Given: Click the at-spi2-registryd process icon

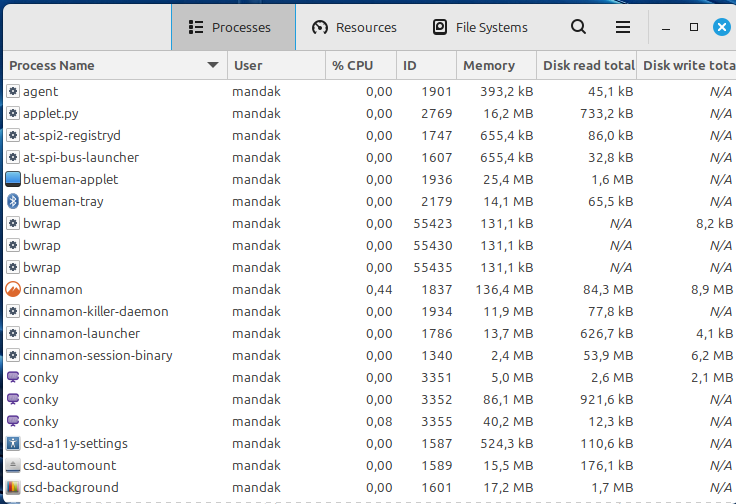Looking at the screenshot, I should pyautogui.click(x=13, y=135).
